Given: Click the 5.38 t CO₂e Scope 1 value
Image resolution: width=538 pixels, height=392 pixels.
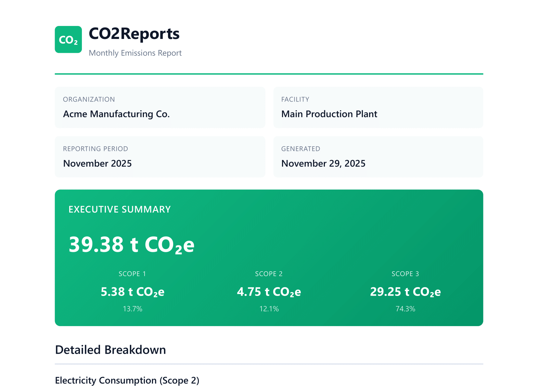Looking at the screenshot, I should coord(133,292).
